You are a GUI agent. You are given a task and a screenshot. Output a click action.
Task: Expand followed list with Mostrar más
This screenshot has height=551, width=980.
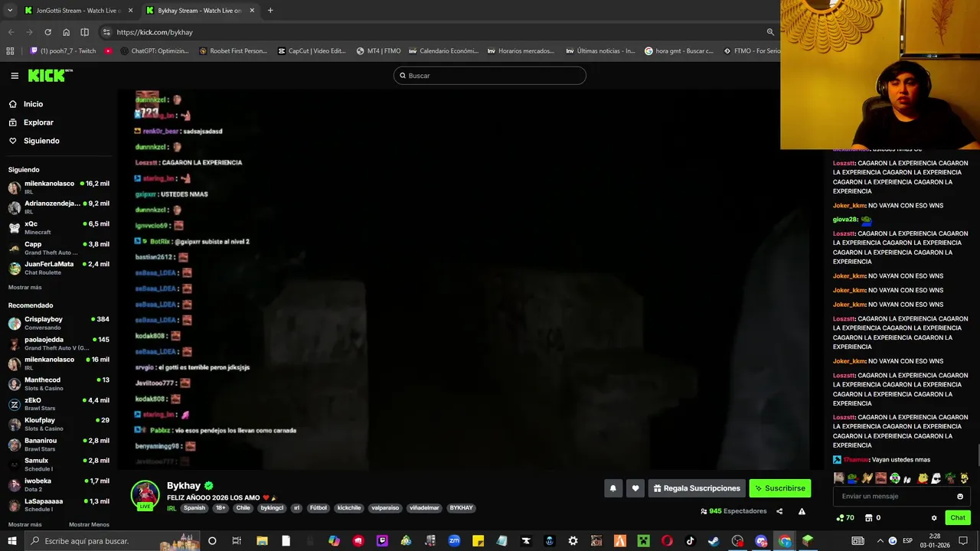click(24, 288)
